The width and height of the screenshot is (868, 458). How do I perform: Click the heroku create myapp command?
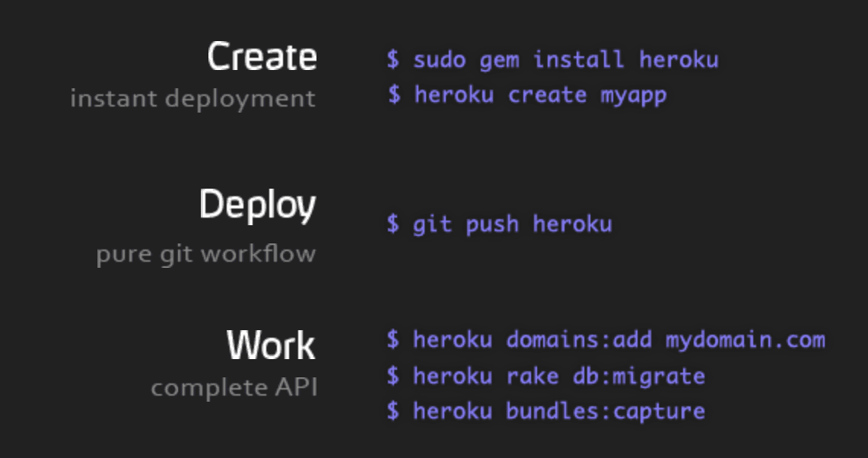(528, 94)
